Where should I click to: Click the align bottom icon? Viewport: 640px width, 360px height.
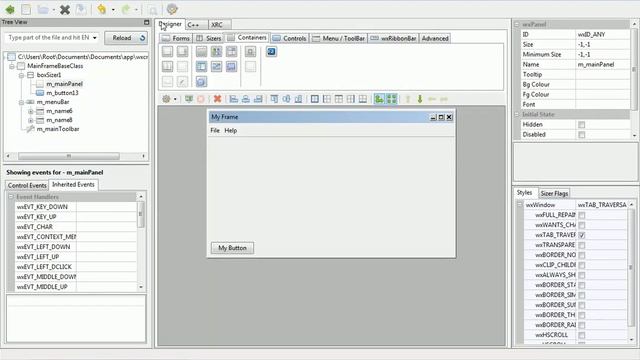tap(298, 99)
